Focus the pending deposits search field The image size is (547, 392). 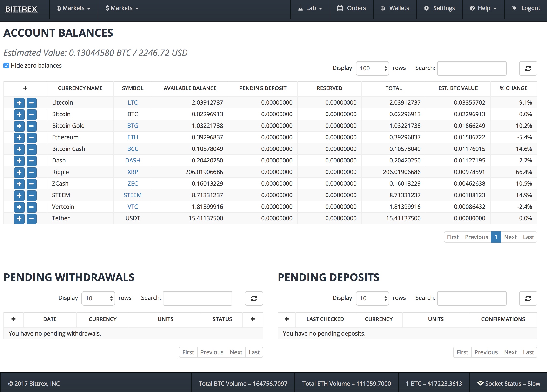click(x=472, y=298)
